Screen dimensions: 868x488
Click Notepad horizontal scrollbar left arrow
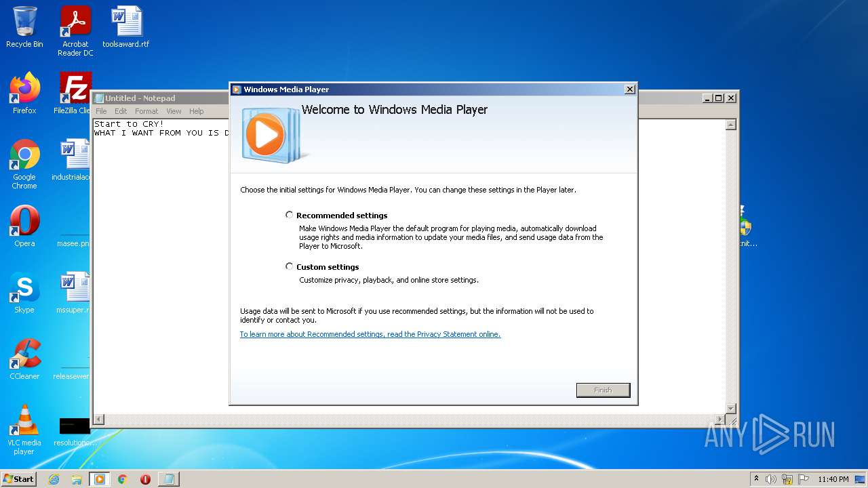coord(99,420)
